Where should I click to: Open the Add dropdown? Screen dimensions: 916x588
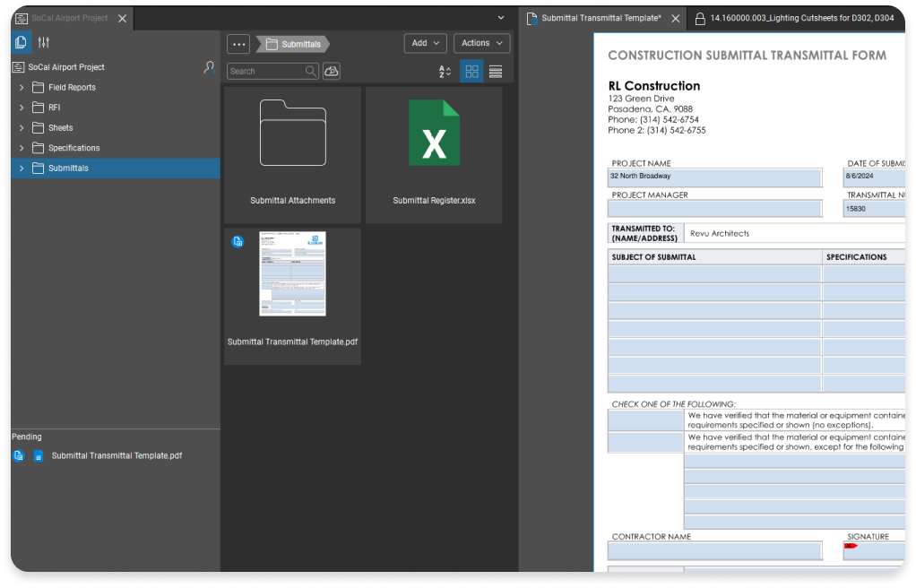[x=425, y=43]
